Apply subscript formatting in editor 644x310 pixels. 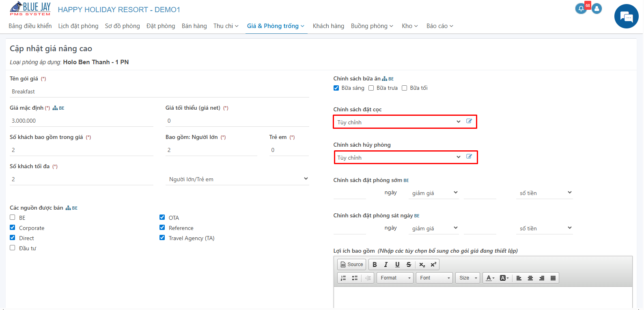[x=422, y=264]
